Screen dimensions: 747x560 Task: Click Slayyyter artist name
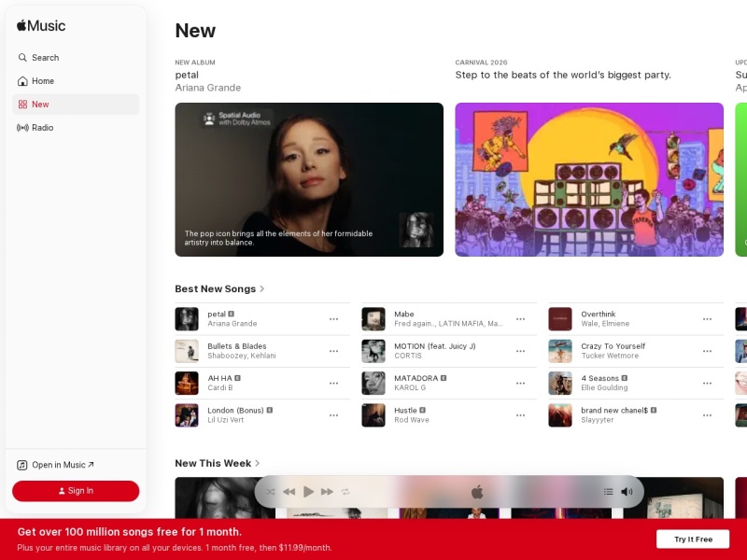click(598, 420)
